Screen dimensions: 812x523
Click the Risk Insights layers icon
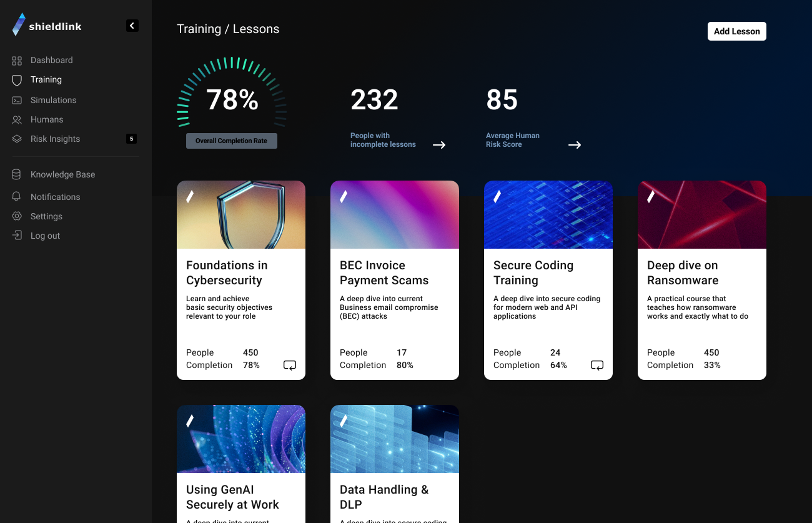click(17, 139)
